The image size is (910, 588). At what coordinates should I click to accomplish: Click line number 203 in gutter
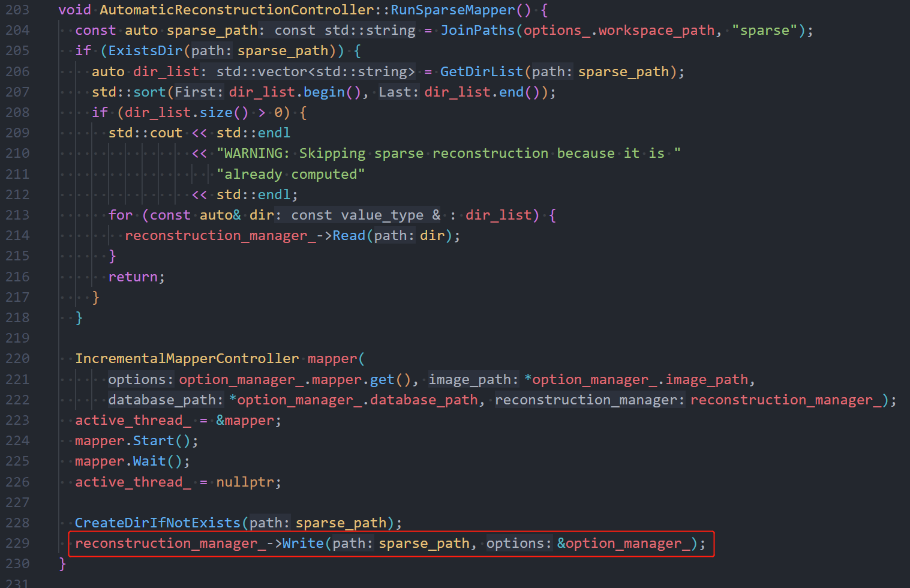tap(17, 10)
